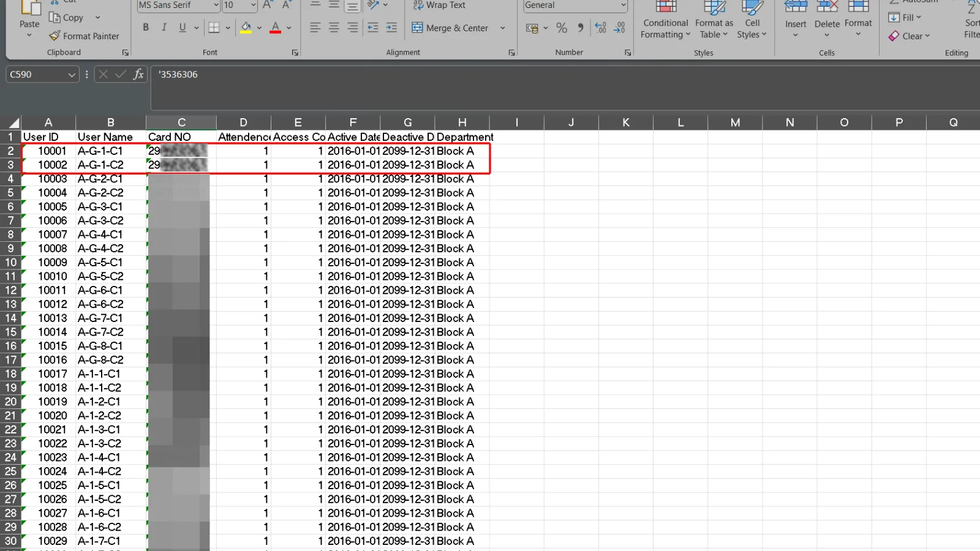The height and width of the screenshot is (551, 980).
Task: Open the General number format dropdown
Action: click(x=624, y=6)
